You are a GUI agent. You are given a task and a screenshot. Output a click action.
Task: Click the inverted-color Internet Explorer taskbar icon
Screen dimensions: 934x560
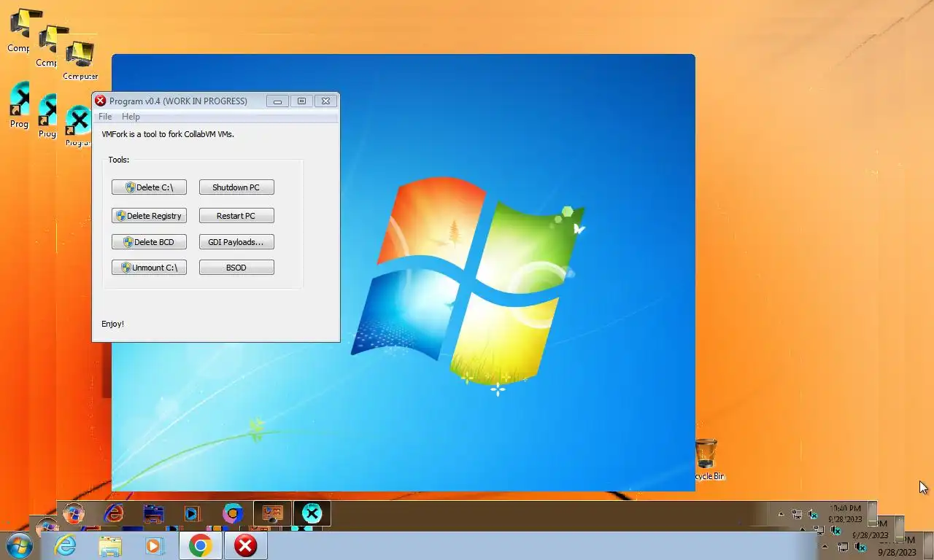(114, 514)
